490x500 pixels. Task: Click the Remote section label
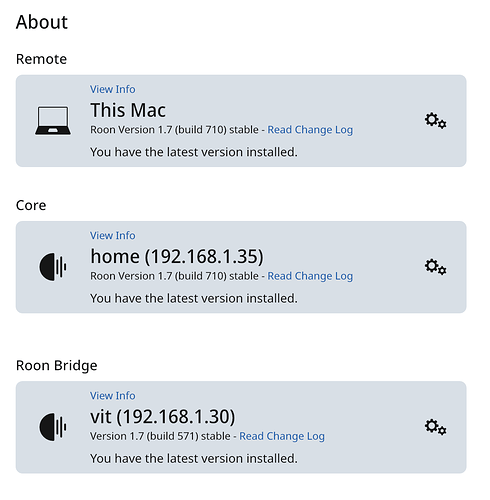pos(41,59)
